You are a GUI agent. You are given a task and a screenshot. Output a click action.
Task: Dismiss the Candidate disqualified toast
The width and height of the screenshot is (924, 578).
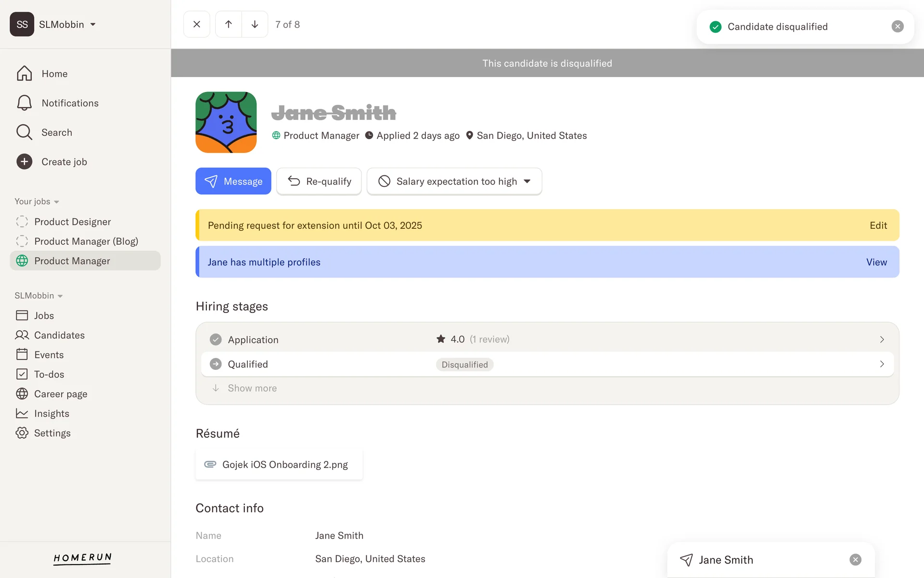(x=897, y=26)
